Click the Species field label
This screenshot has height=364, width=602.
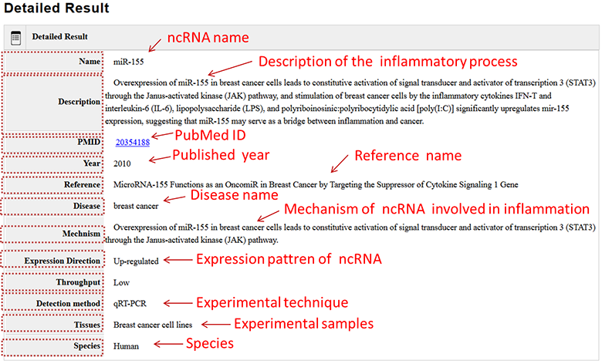pyautogui.click(x=84, y=345)
